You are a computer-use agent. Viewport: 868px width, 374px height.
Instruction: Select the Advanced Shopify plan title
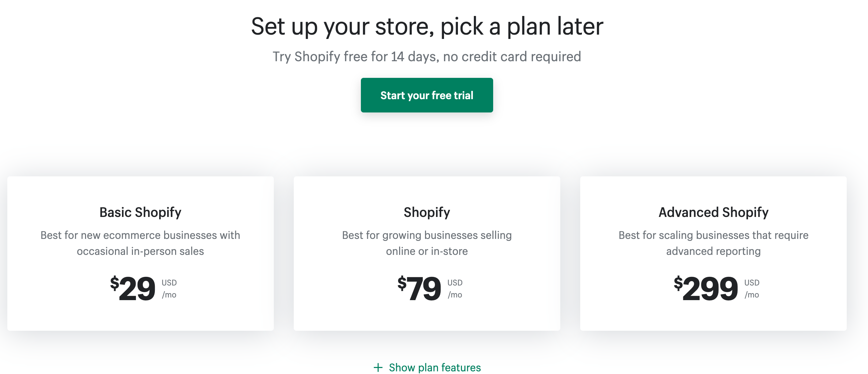[x=713, y=212]
